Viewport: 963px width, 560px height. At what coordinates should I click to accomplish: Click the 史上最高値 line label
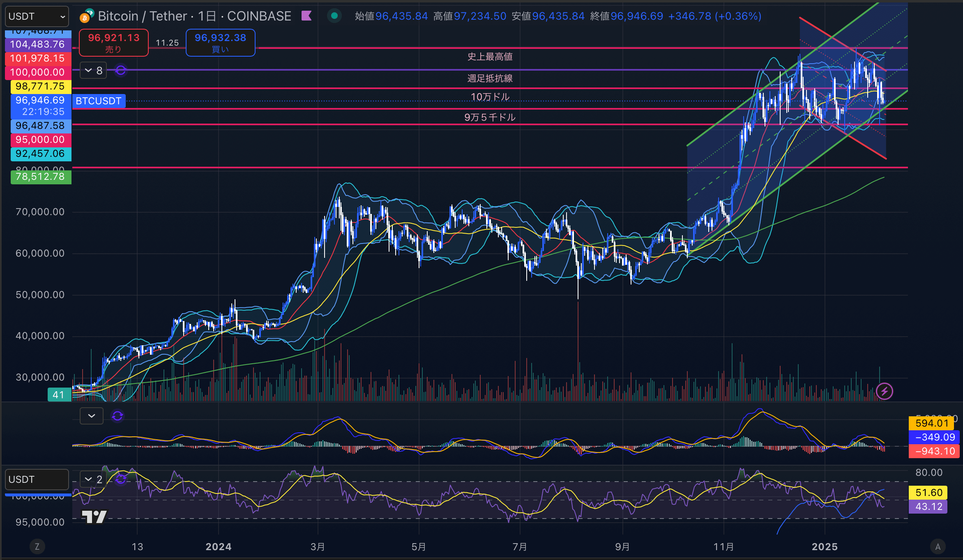coord(490,57)
